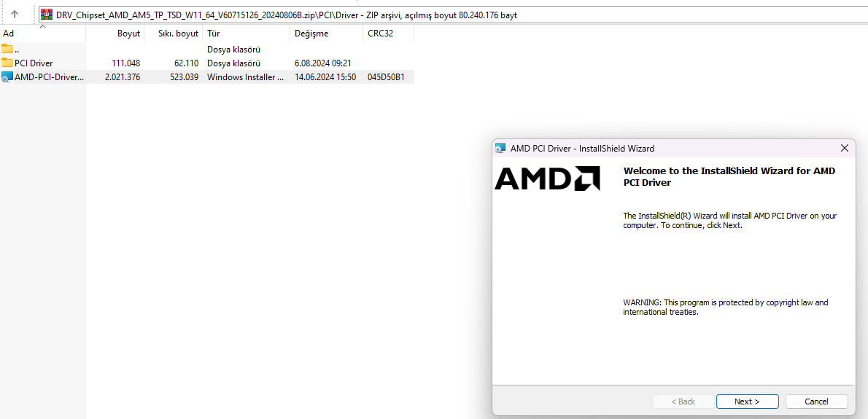Go up one folder with arrow icon
This screenshot has height=419, width=868.
pyautogui.click(x=15, y=15)
